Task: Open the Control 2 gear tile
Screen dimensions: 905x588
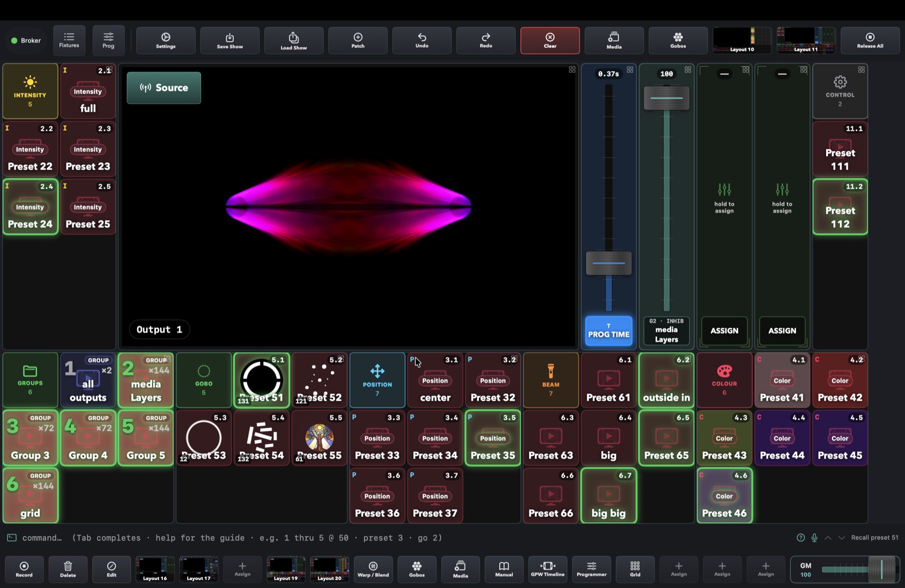Action: [x=840, y=91]
